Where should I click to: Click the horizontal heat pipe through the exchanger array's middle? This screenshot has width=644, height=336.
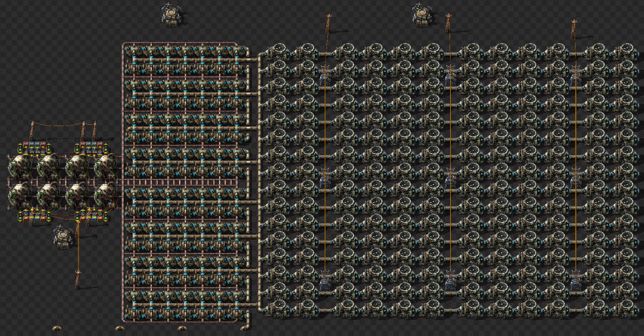[179, 182]
